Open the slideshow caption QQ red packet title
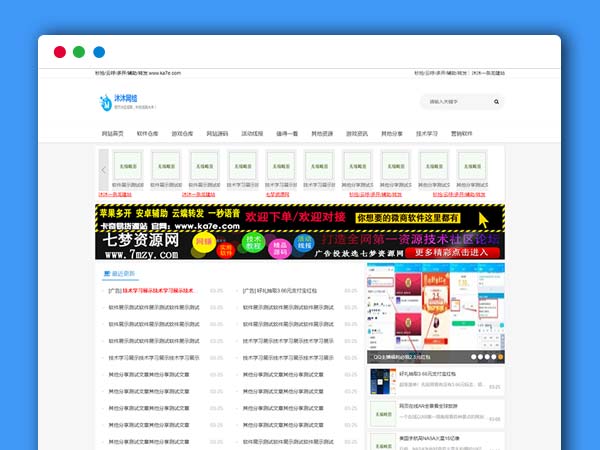The height and width of the screenshot is (450, 600). point(401,357)
